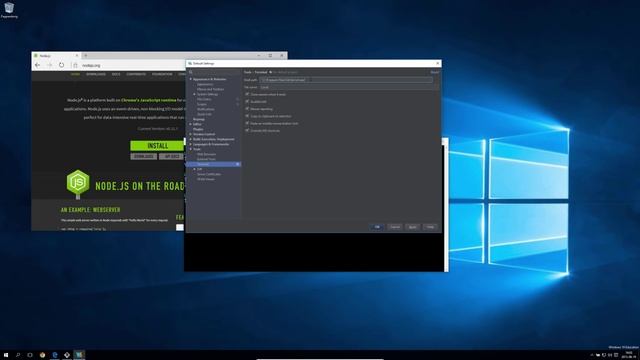
Task: Open DOCS in nodejs.org navigation
Action: click(x=116, y=74)
